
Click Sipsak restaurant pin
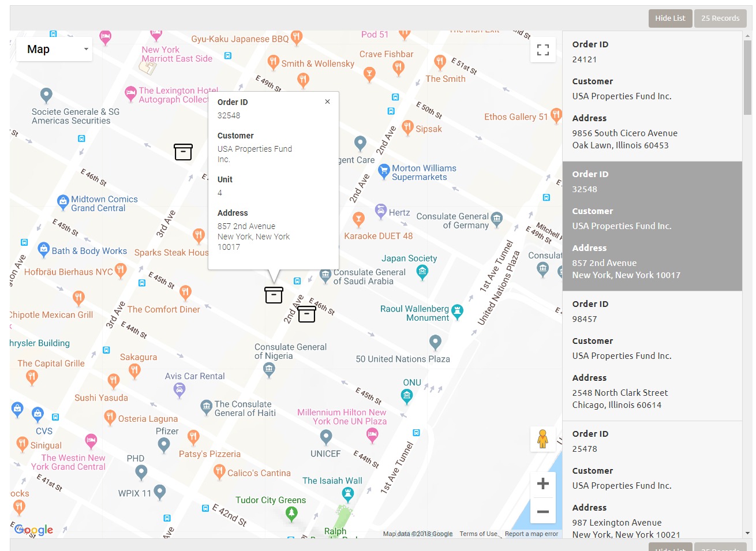click(407, 128)
